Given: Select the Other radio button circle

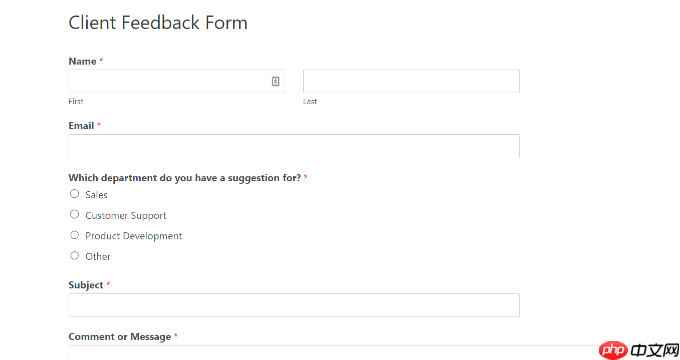Looking at the screenshot, I should pyautogui.click(x=75, y=255).
